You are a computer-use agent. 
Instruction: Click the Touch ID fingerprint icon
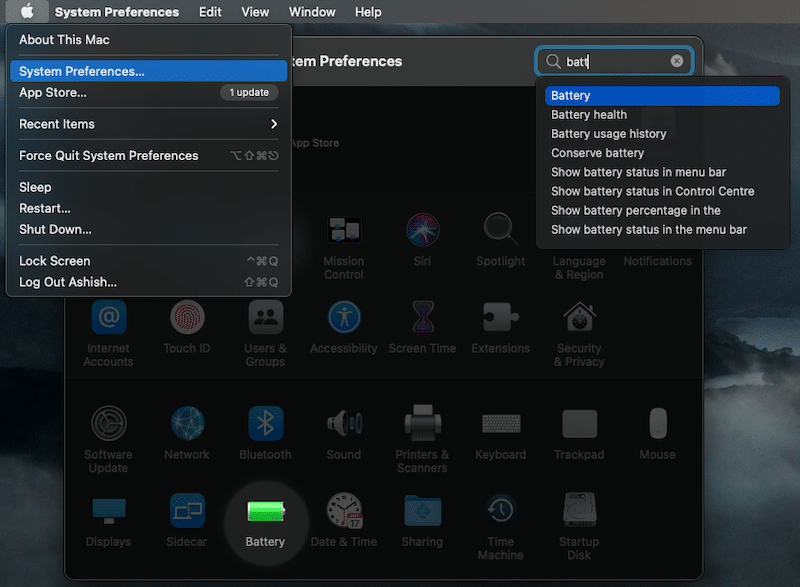pos(187,318)
